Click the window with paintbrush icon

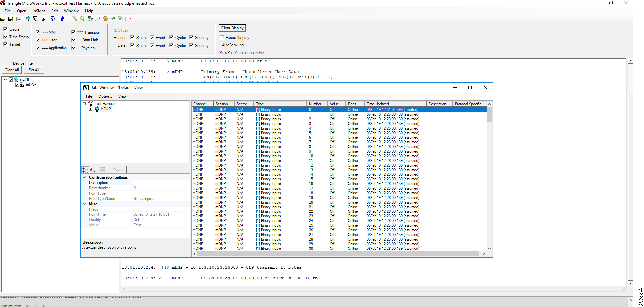click(x=113, y=19)
